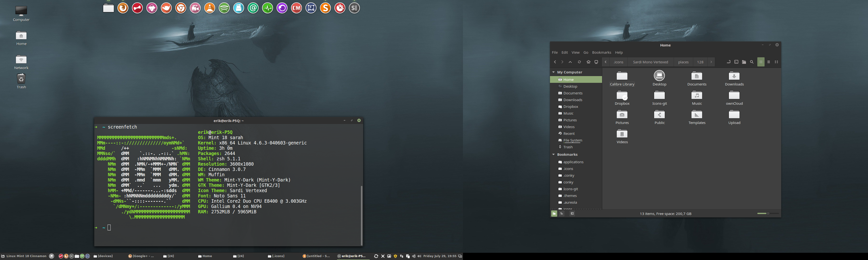The height and width of the screenshot is (260, 868).
Task: Collapse the Bookmarks sidebar section
Action: tap(553, 154)
